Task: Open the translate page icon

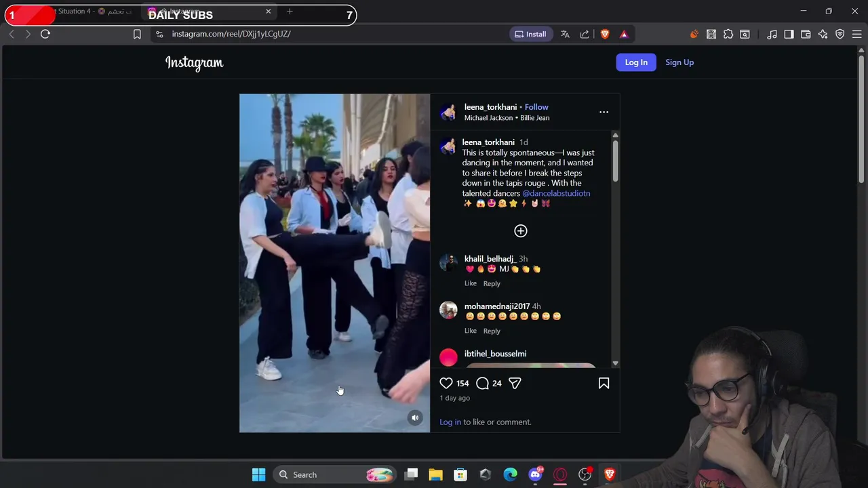Action: click(x=565, y=34)
